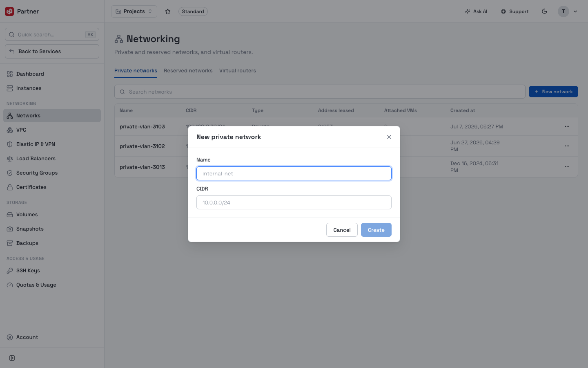Open actions menu for private-vlan-3103

point(567,126)
